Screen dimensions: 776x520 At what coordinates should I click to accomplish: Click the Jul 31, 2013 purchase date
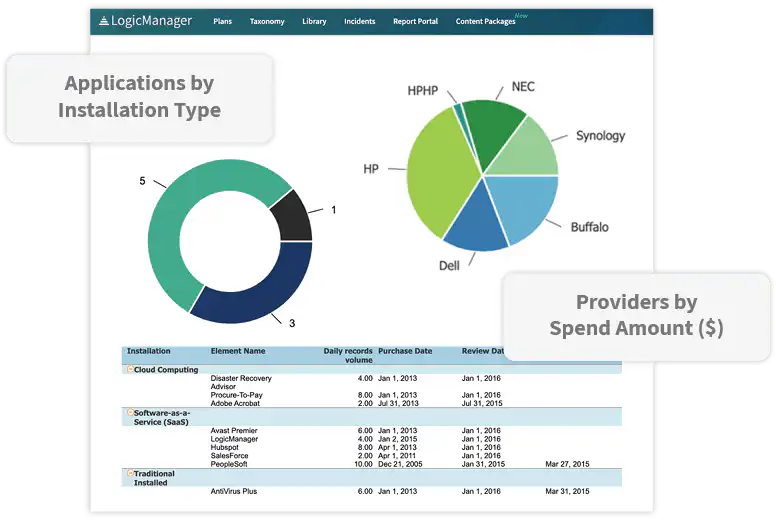[398, 403]
